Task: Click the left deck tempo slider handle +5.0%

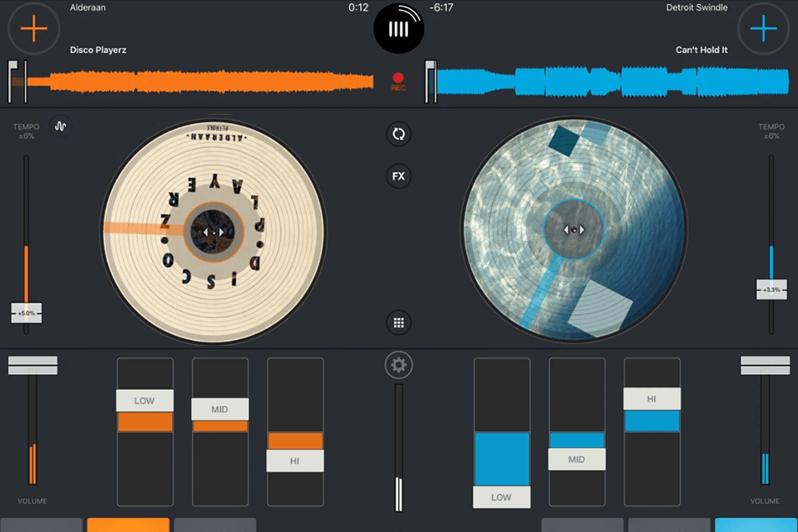Action: point(27,313)
